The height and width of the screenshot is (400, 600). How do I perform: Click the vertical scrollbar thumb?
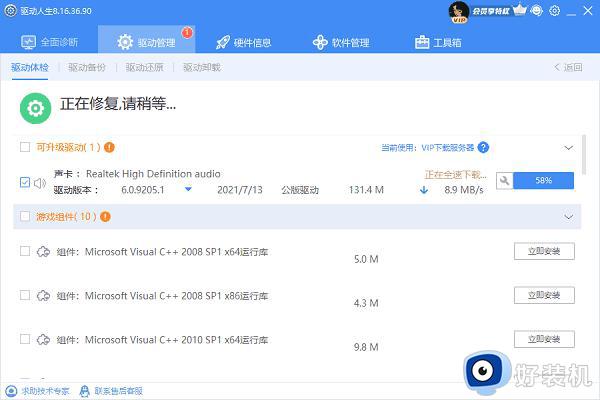pyautogui.click(x=584, y=155)
